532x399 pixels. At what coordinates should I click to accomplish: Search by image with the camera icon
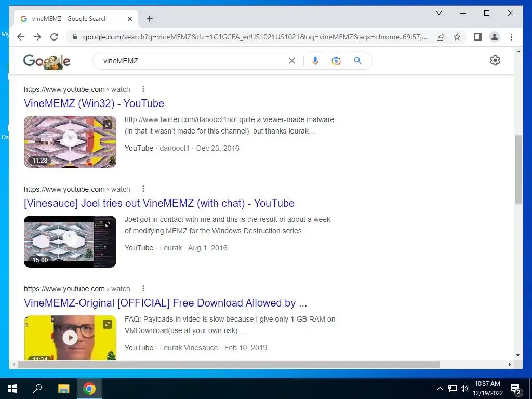[336, 61]
